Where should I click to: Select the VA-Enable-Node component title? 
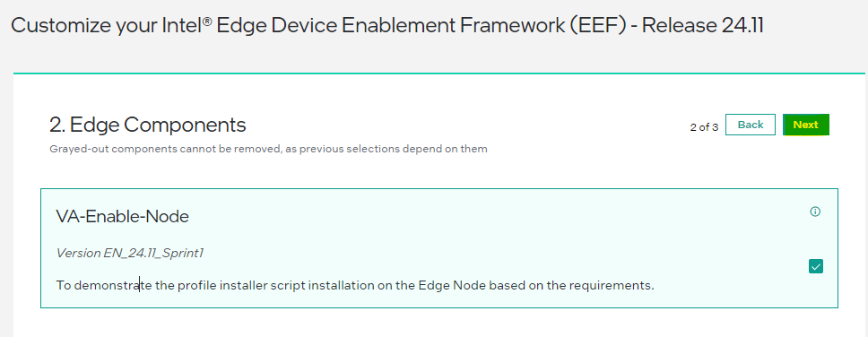click(122, 217)
